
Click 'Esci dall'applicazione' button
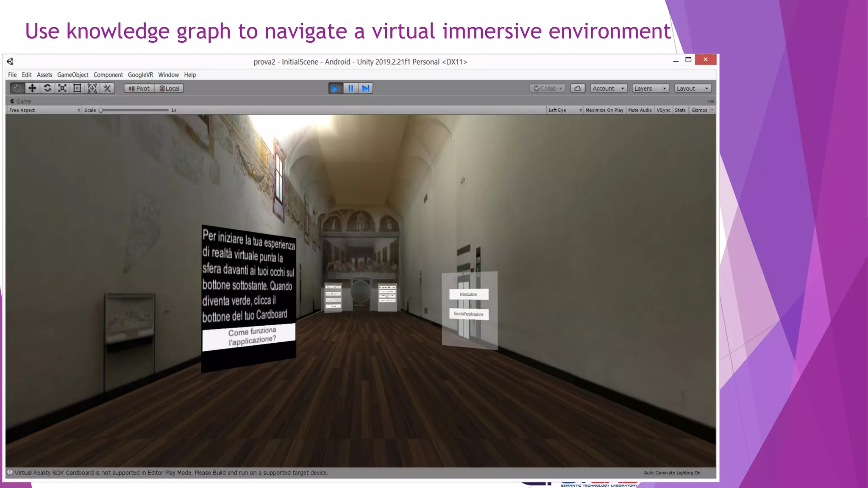click(x=469, y=314)
